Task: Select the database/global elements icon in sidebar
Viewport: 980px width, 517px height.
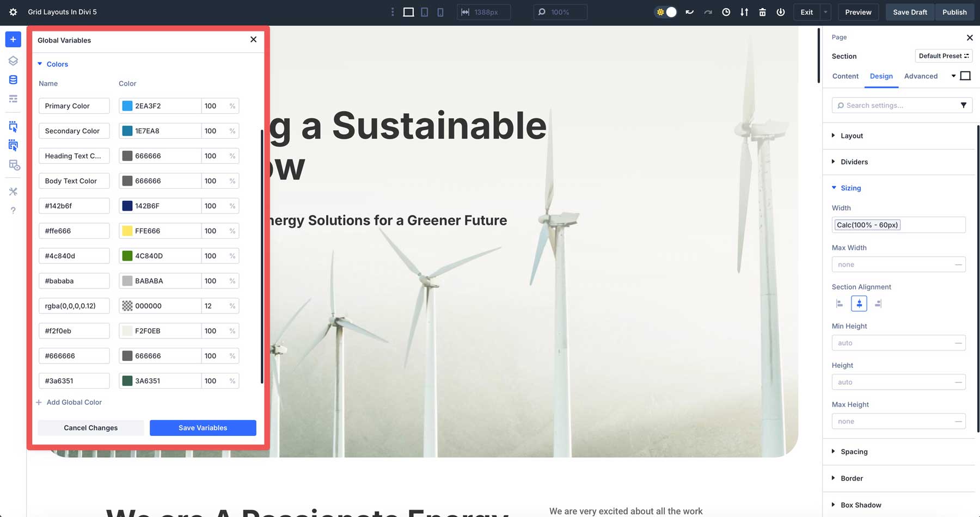Action: click(13, 79)
